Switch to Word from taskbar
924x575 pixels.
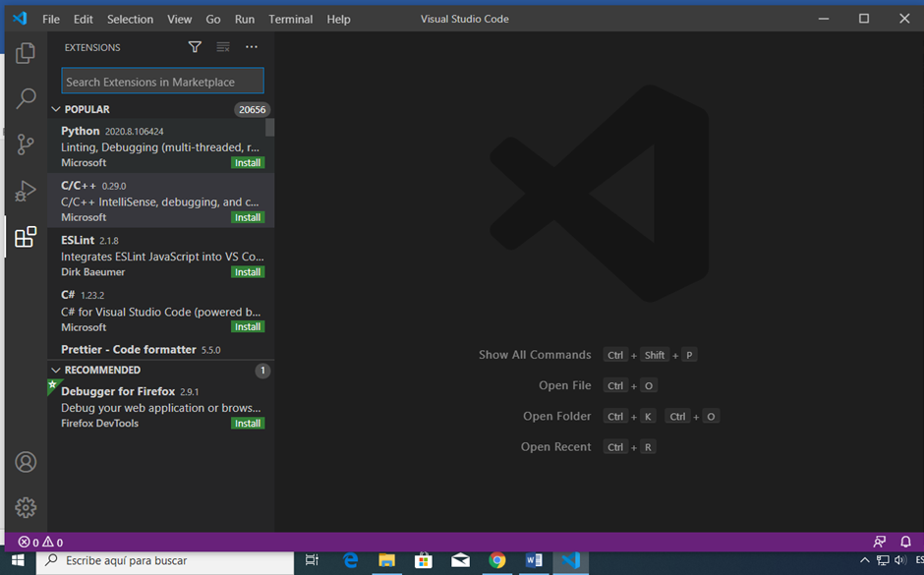[534, 560]
